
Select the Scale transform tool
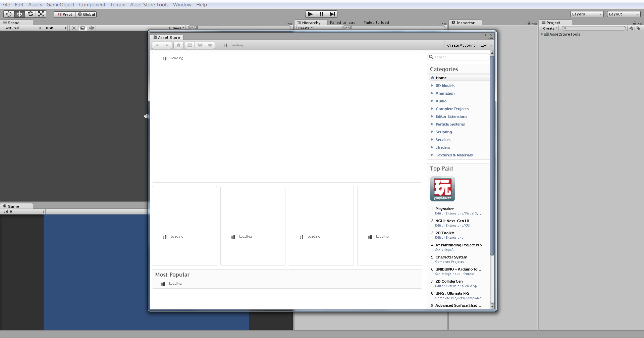tap(41, 14)
